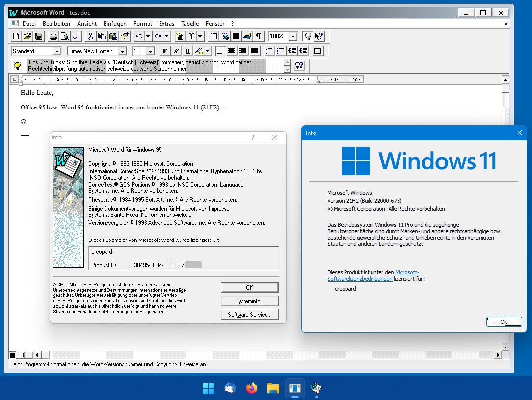This screenshot has height=400, width=532.
Task: Click the right indent marker on ruler
Action: point(318,80)
